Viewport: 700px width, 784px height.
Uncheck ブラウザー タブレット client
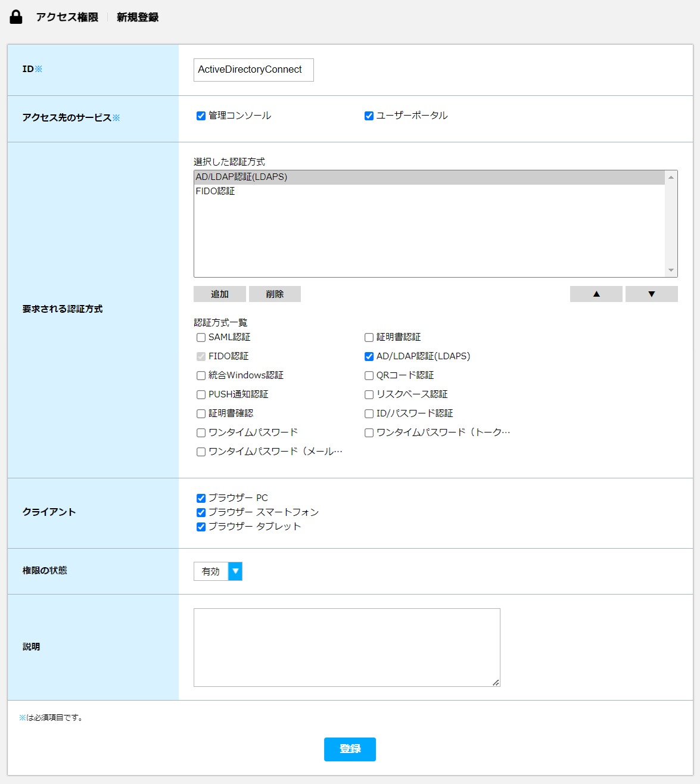click(x=201, y=527)
